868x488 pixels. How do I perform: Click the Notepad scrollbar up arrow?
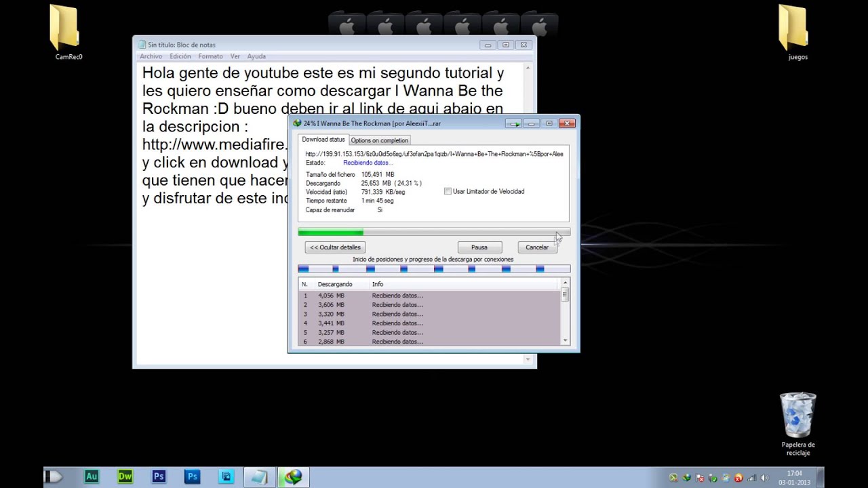(529, 68)
